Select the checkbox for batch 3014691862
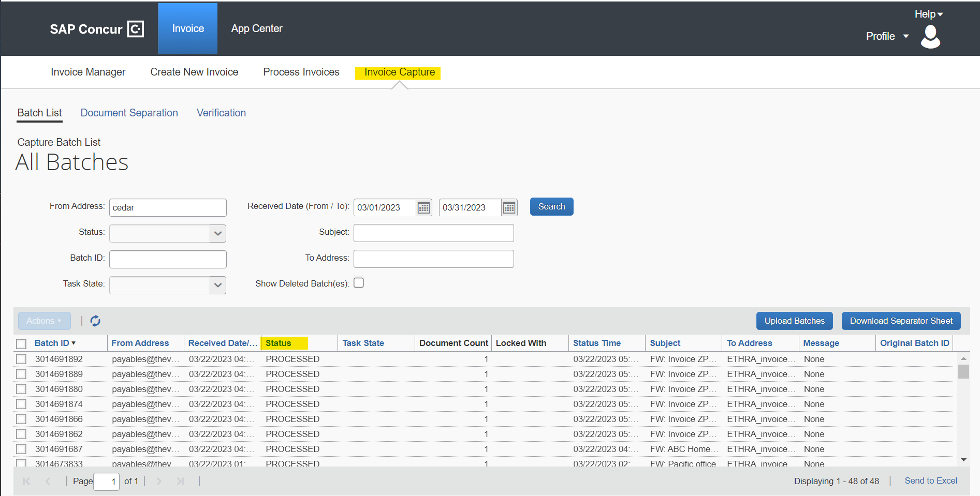 click(x=21, y=434)
